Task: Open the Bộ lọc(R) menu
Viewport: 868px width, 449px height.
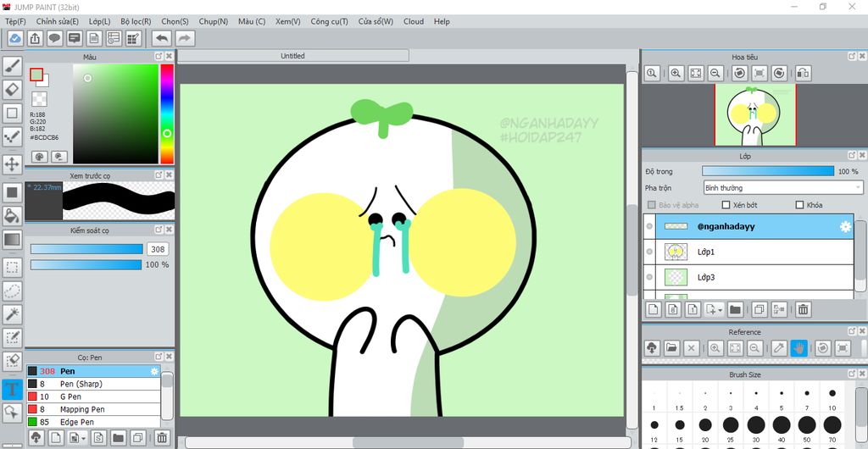Action: click(x=136, y=21)
